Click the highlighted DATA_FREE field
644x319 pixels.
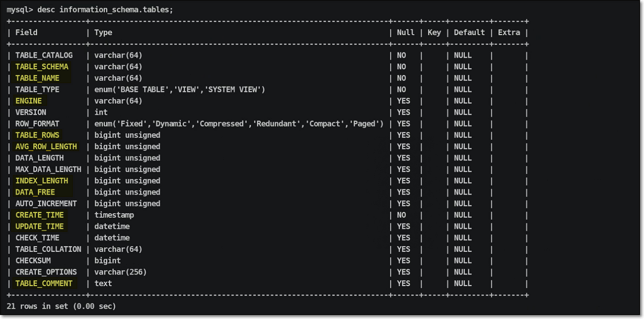click(x=35, y=192)
